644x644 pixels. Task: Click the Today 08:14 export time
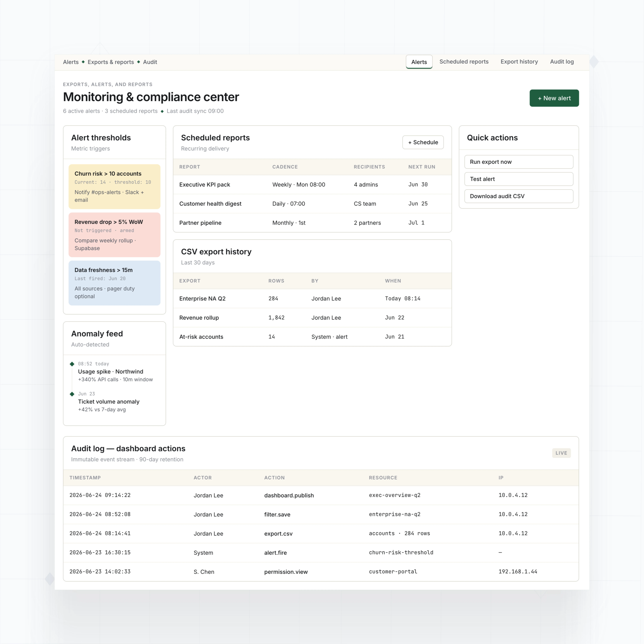pos(403,299)
